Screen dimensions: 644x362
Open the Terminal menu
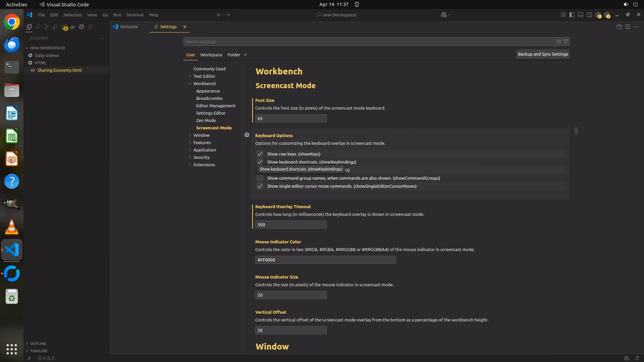135,15
